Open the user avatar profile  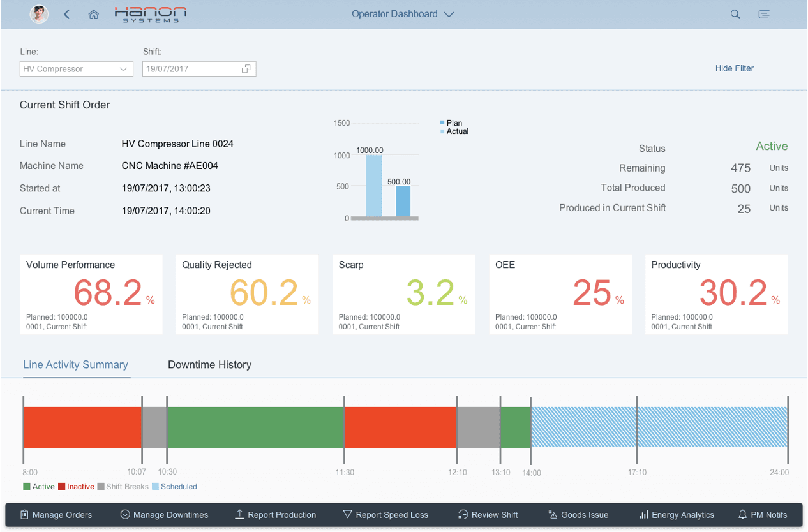(39, 14)
